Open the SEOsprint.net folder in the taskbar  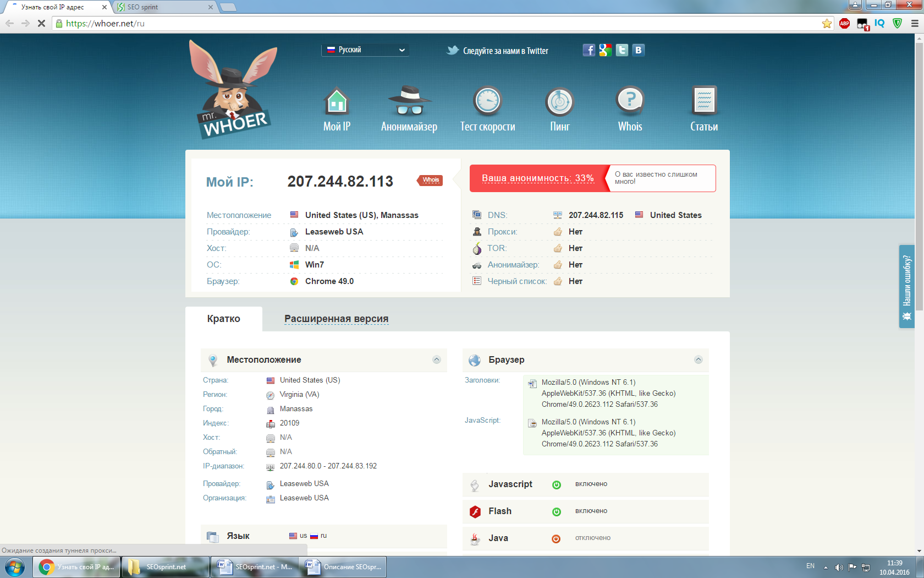coord(166,567)
